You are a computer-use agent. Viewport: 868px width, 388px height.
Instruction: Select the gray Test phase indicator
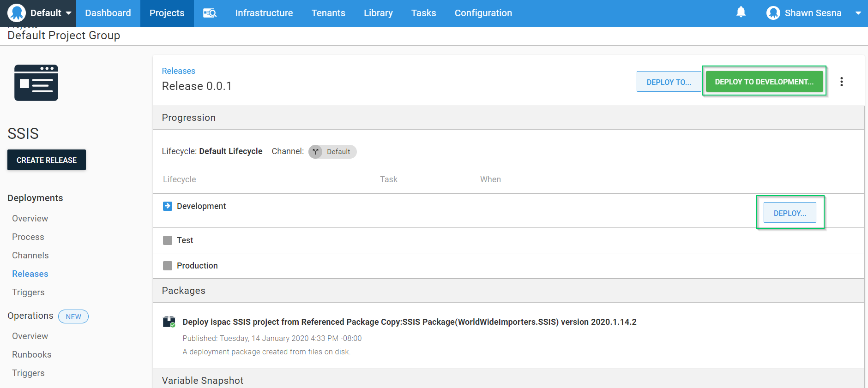(168, 240)
